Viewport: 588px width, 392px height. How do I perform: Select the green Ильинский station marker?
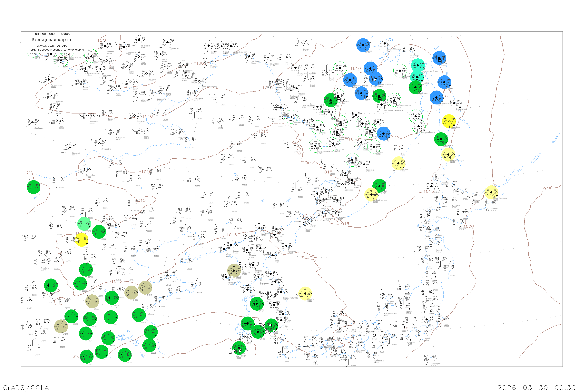[x=441, y=139]
